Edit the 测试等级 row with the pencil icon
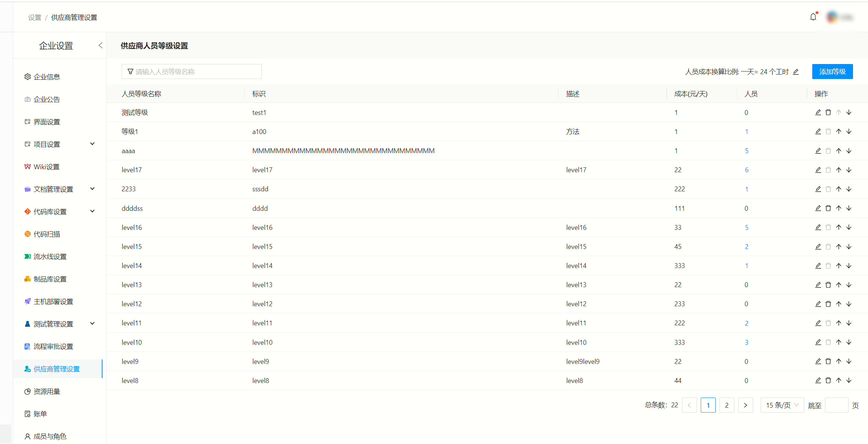The height and width of the screenshot is (444, 868). tap(818, 112)
